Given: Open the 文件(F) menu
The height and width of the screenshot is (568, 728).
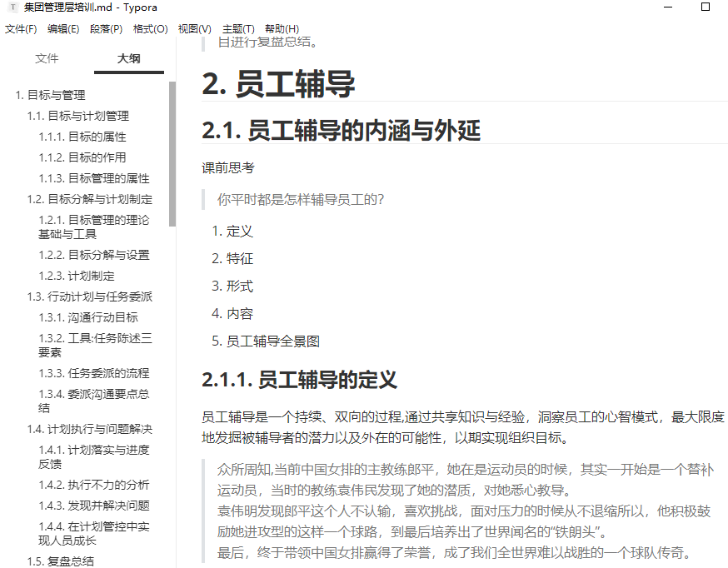Looking at the screenshot, I should pyautogui.click(x=21, y=29).
